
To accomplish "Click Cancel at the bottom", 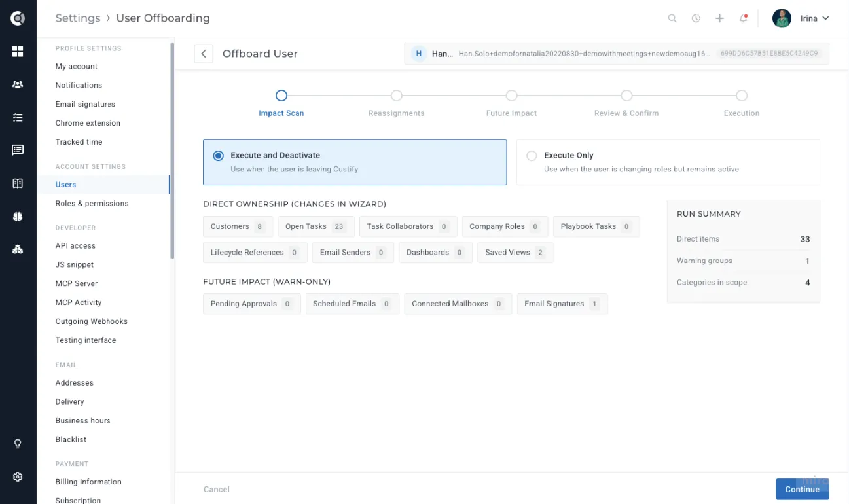I will [x=217, y=489].
